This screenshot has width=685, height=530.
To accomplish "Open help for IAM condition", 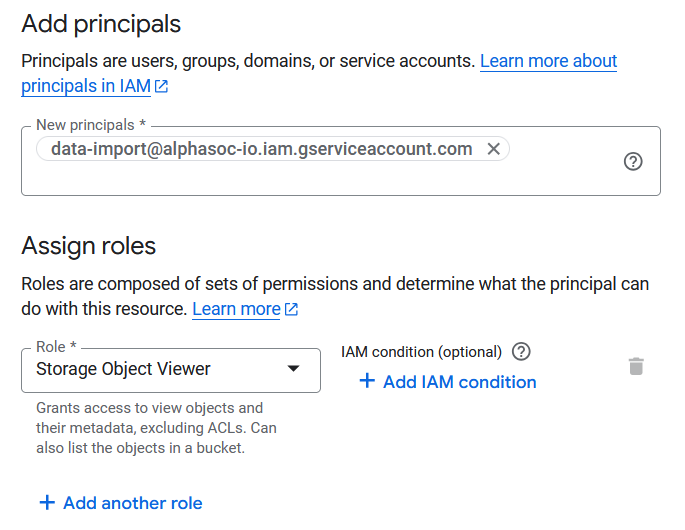I will [521, 351].
